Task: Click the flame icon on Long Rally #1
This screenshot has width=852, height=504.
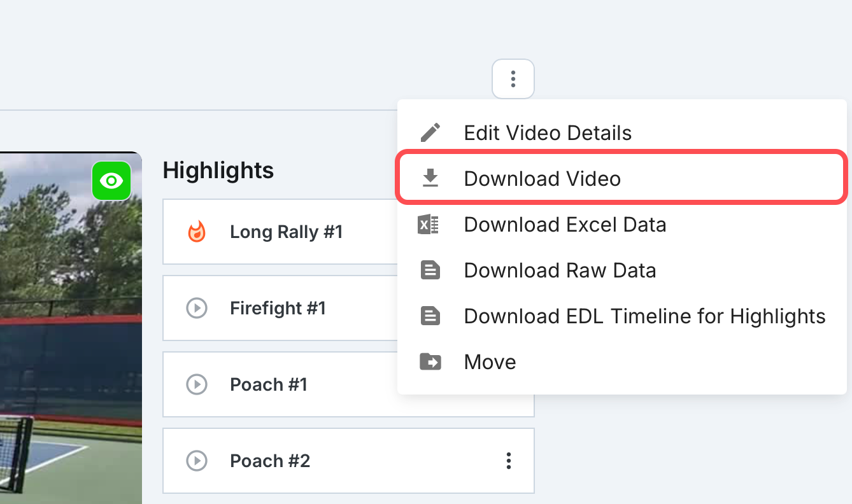Action: click(197, 232)
